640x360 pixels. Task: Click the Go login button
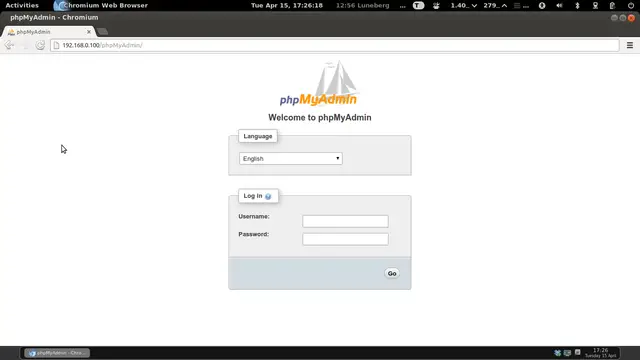(392, 273)
